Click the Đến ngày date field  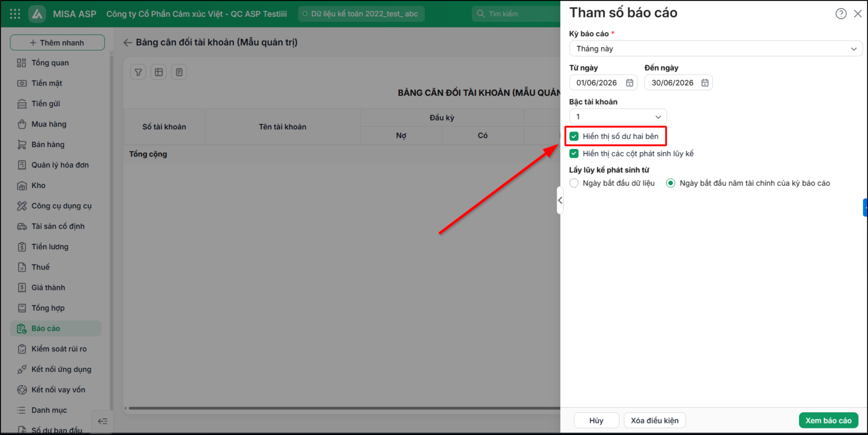(x=678, y=83)
